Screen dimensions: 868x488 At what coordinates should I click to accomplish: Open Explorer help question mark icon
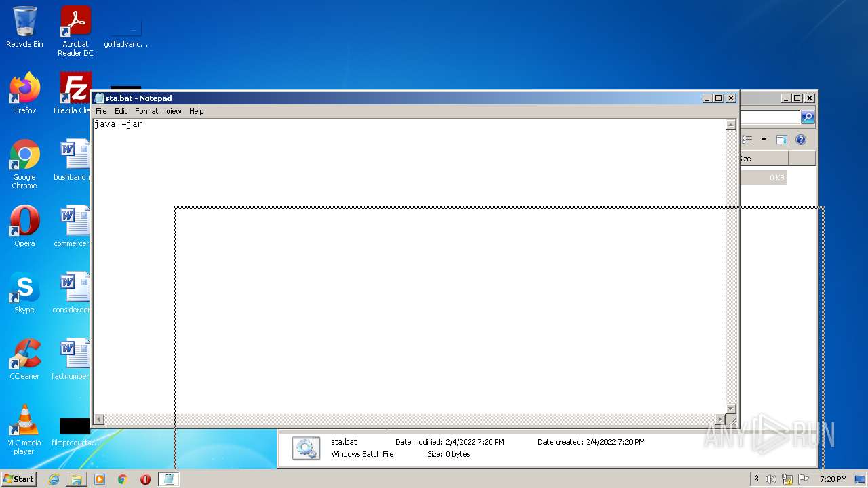point(801,140)
